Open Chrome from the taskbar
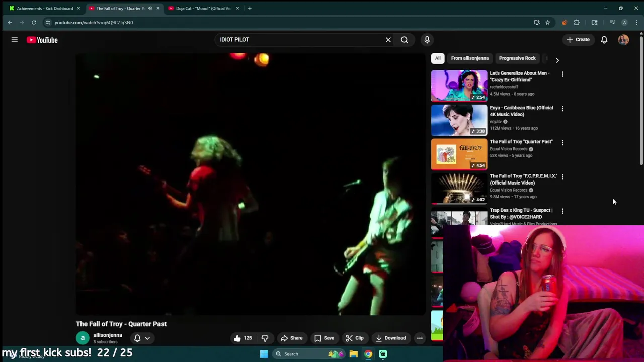The width and height of the screenshot is (644, 362). 368,354
